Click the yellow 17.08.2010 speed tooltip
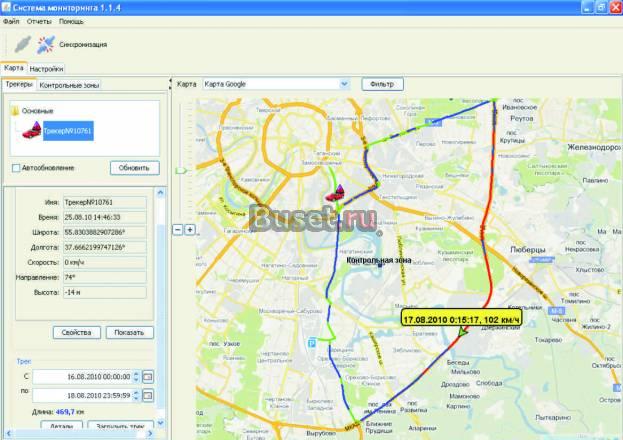 [461, 319]
